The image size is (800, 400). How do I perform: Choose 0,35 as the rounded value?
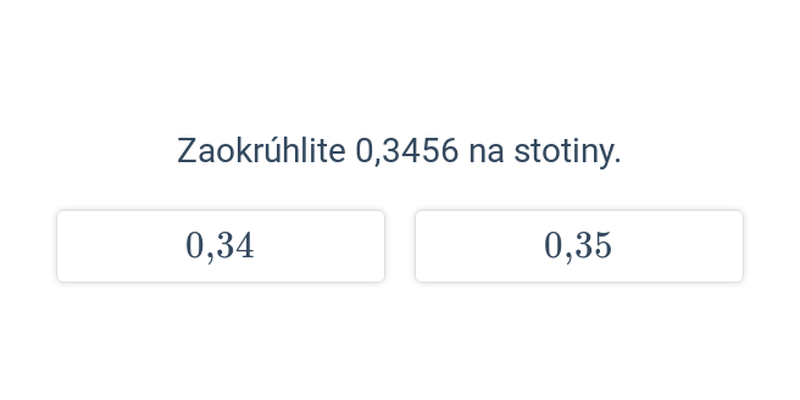point(579,246)
